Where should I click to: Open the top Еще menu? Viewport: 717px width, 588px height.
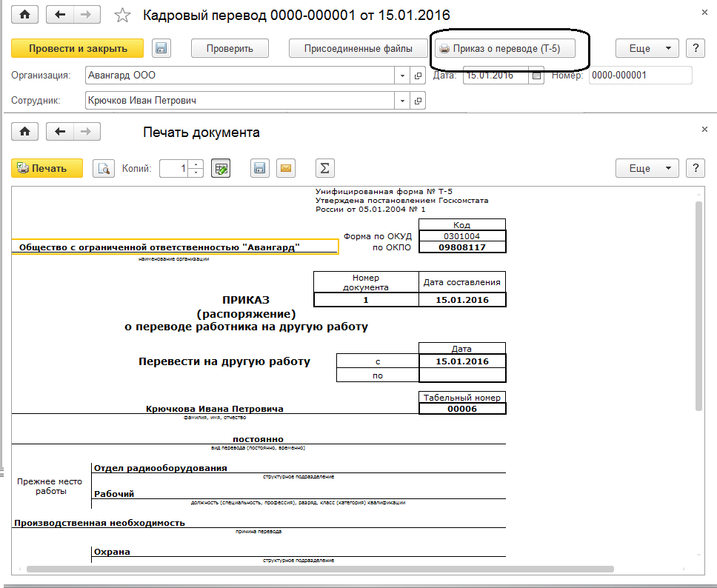(647, 48)
